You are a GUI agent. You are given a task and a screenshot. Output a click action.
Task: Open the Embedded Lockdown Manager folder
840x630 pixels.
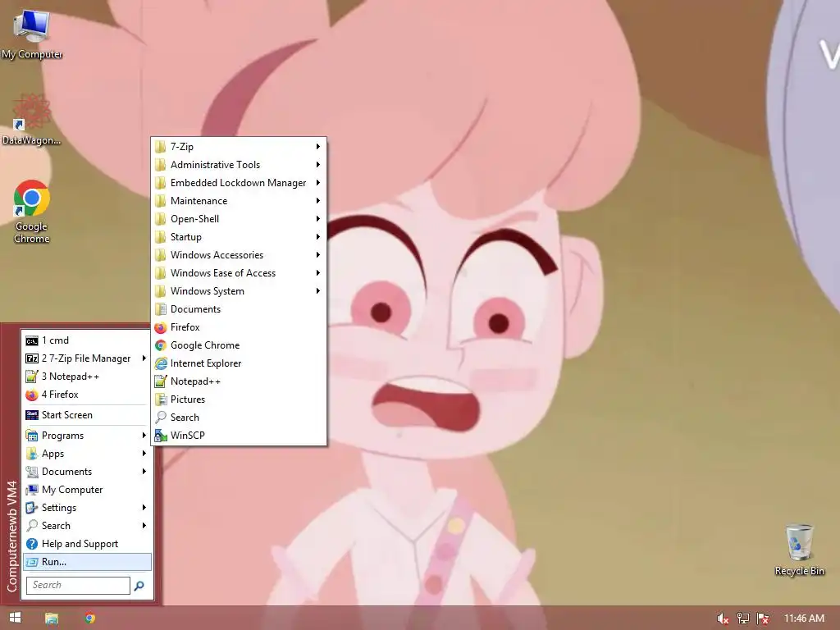(x=239, y=183)
